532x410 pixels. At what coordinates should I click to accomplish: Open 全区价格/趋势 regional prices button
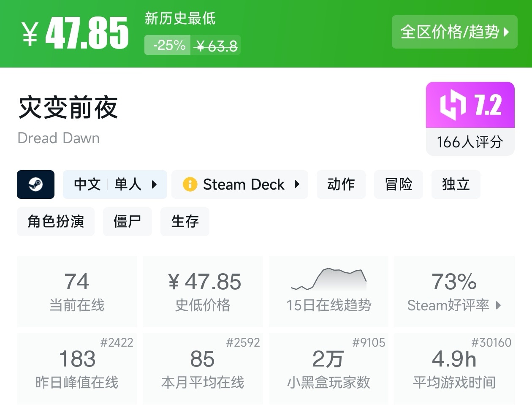click(454, 32)
